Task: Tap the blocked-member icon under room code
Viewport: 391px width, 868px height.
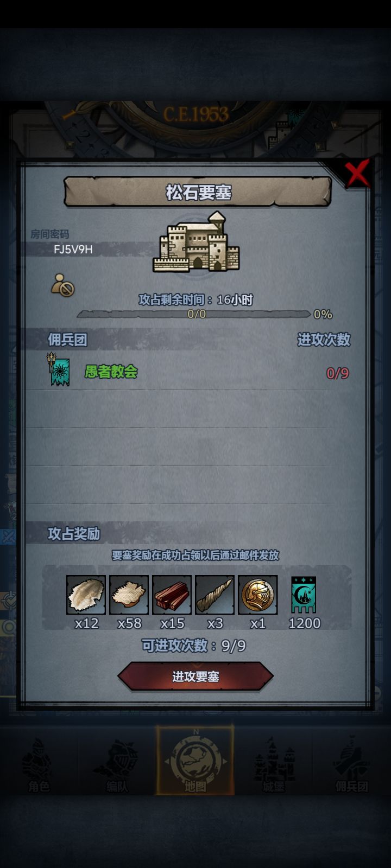Action: [x=62, y=285]
